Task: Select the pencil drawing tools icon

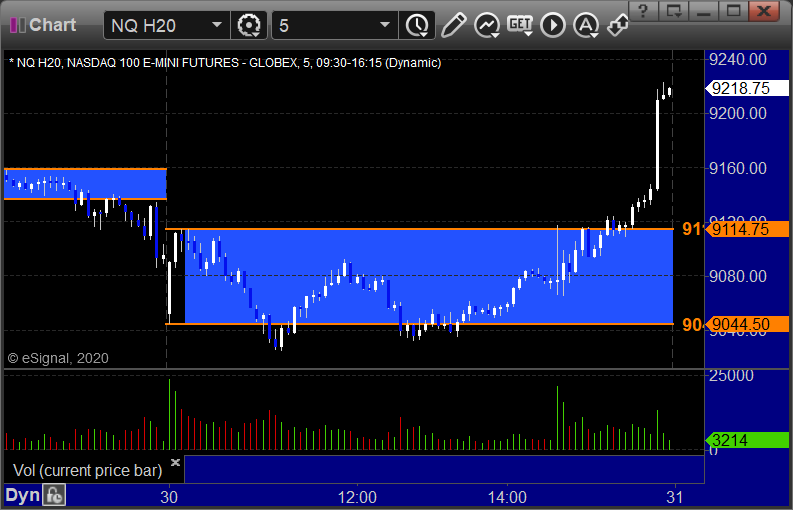Action: [x=453, y=25]
